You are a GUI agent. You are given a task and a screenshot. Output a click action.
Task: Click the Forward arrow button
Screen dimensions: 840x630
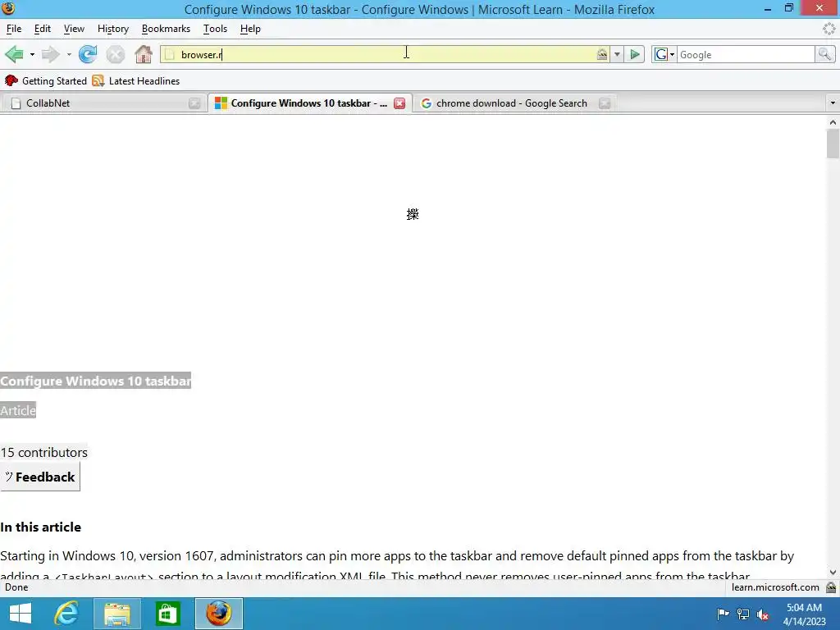tap(50, 54)
